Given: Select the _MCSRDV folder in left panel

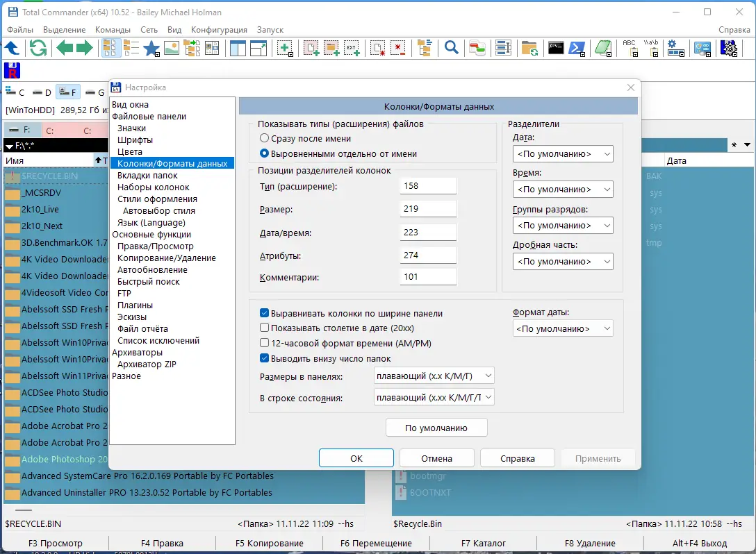Looking at the screenshot, I should [42, 193].
